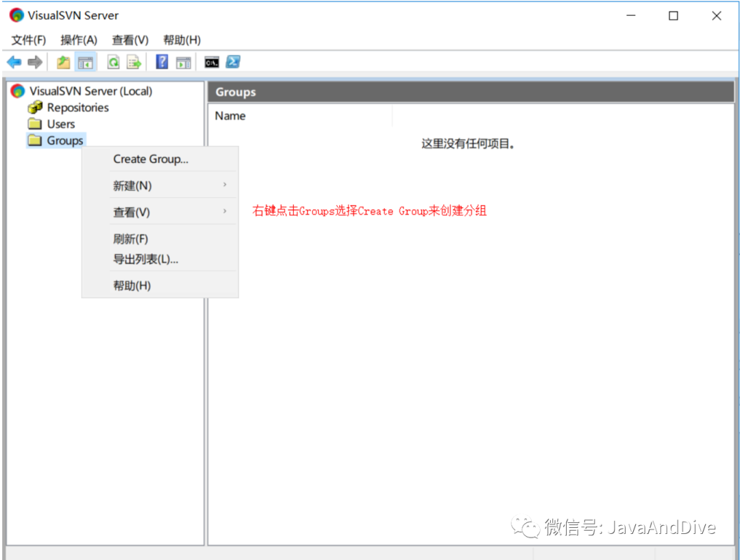Select VisualSVN Server (Local) tree label

(90, 91)
